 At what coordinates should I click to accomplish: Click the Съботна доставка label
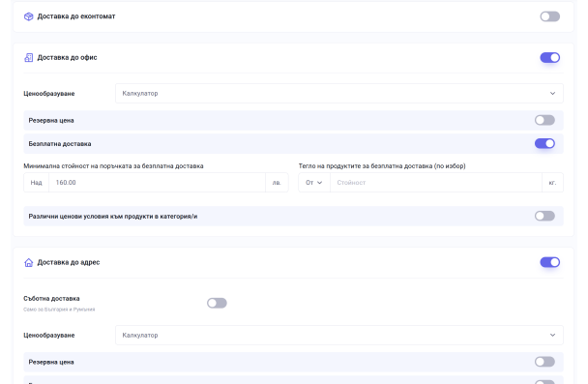(x=51, y=299)
